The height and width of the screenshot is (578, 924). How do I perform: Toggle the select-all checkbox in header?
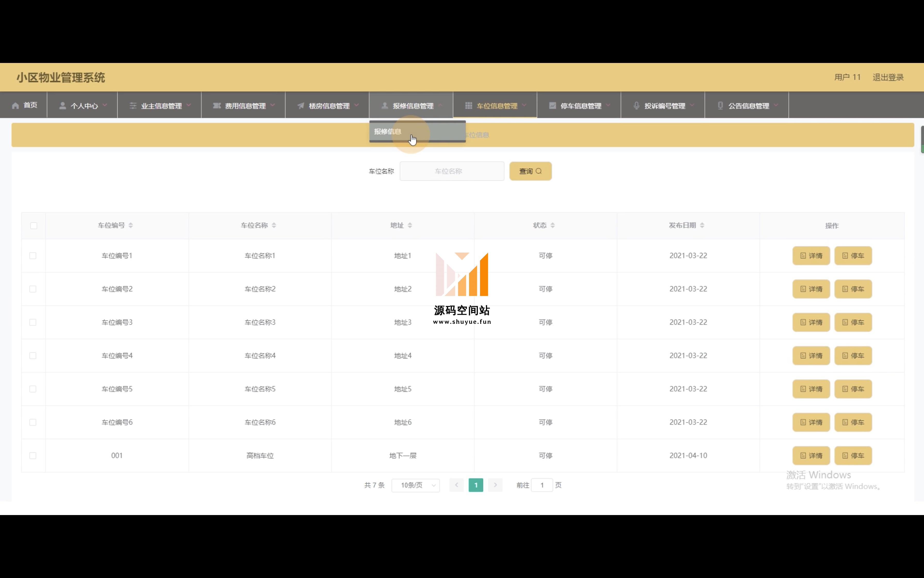click(34, 226)
